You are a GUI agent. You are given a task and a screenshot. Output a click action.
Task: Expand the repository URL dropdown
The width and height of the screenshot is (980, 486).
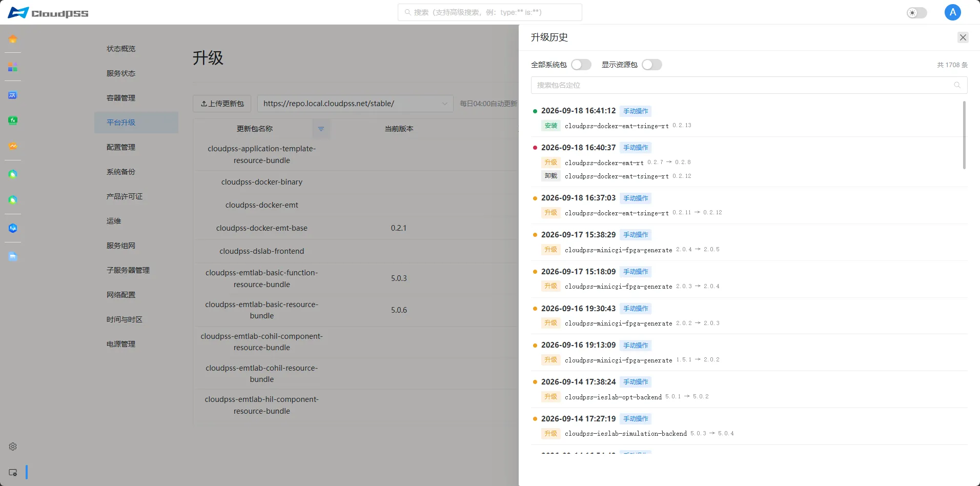coord(355,104)
